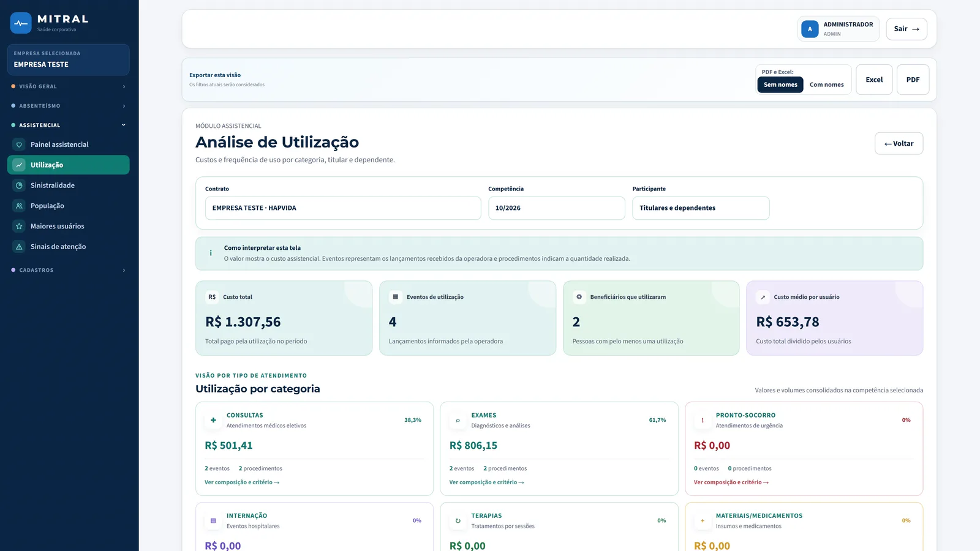Click the R$ 806,15 Exames value
This screenshot has width=980, height=551.
473,446
